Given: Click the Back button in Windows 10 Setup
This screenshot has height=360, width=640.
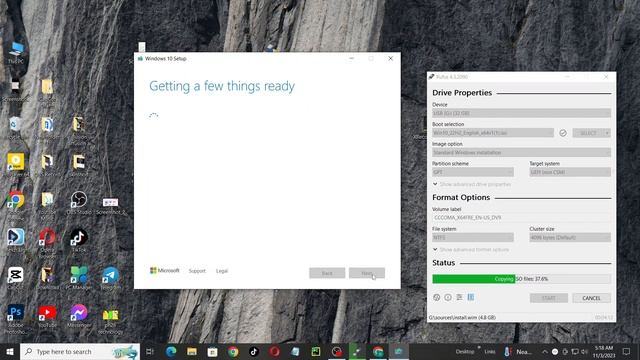Looking at the screenshot, I should point(327,273).
